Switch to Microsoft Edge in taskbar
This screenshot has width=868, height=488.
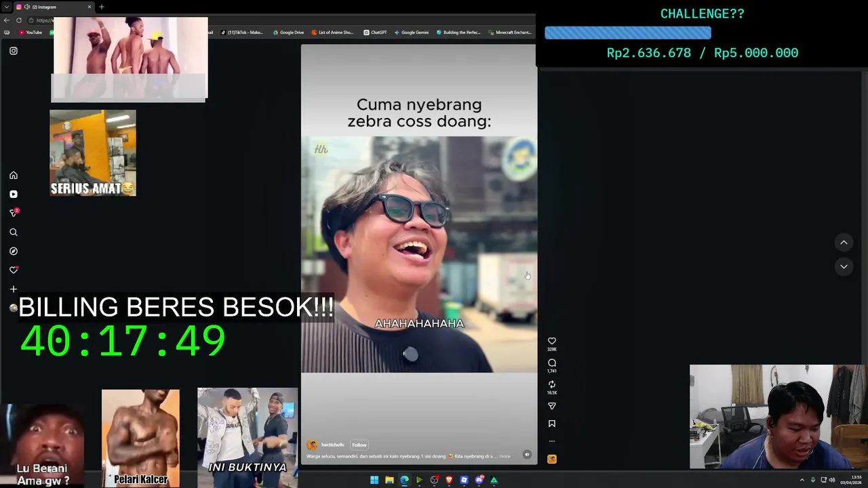404,480
